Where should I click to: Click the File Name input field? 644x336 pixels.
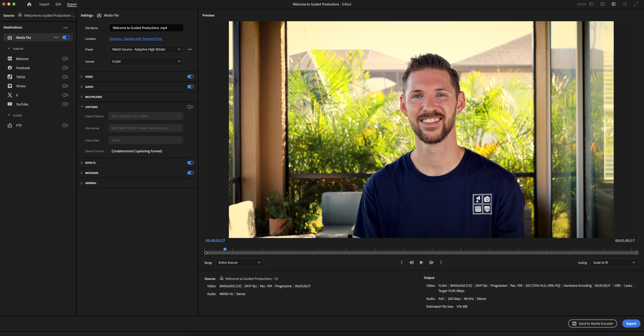point(146,28)
